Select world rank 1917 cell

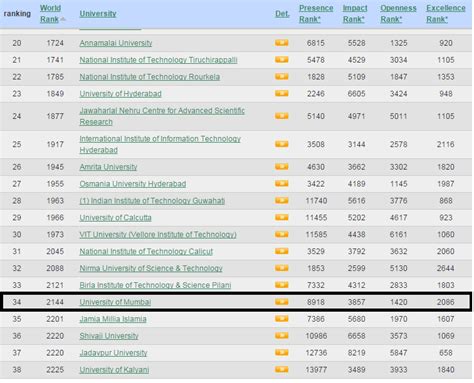(55, 144)
